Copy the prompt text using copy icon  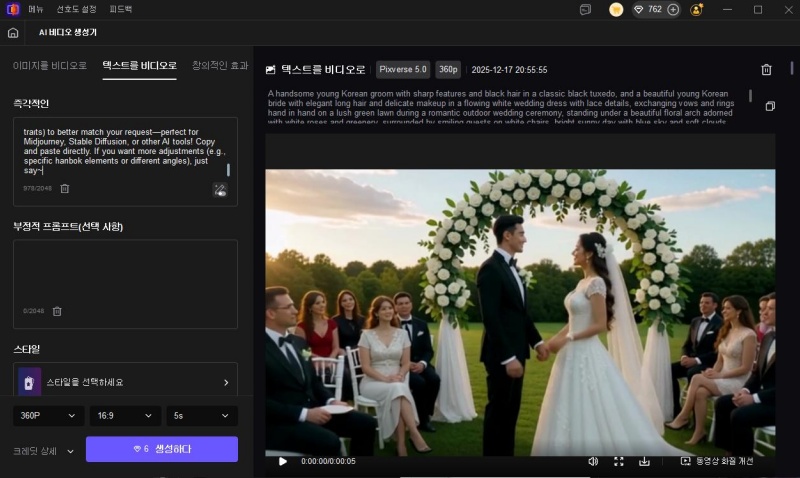tap(770, 106)
